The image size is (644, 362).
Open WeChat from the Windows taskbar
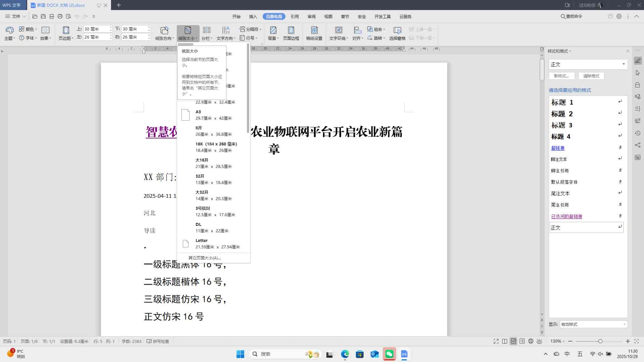389,354
